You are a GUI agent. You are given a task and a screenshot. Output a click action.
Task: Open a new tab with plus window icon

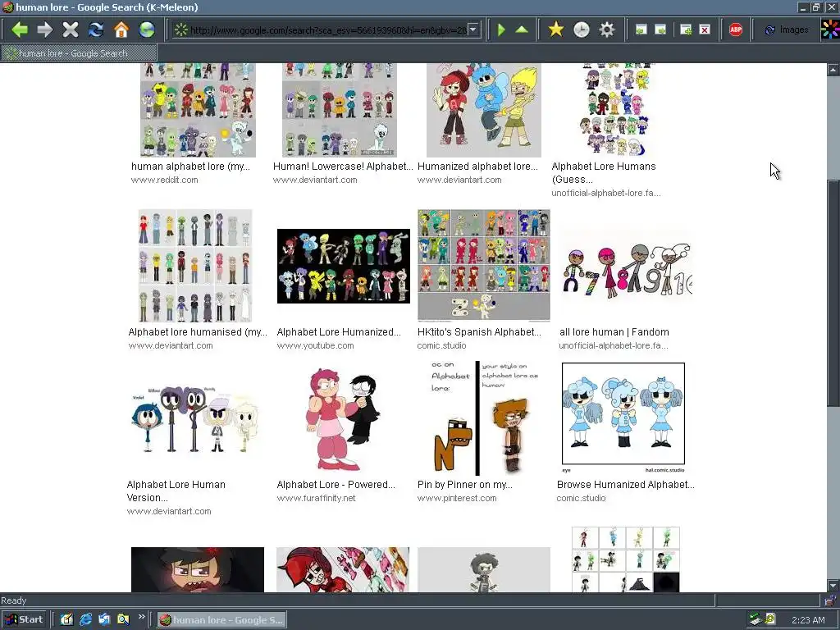tap(686, 30)
